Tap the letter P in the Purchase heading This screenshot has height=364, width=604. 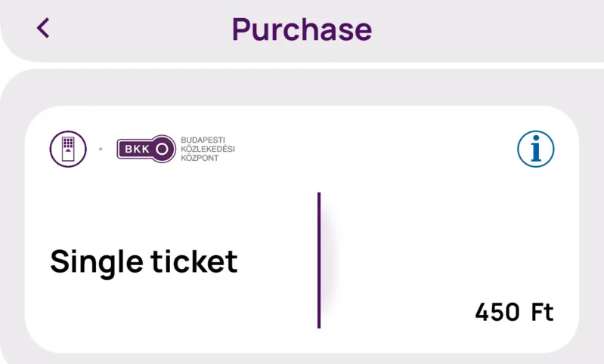[242, 29]
